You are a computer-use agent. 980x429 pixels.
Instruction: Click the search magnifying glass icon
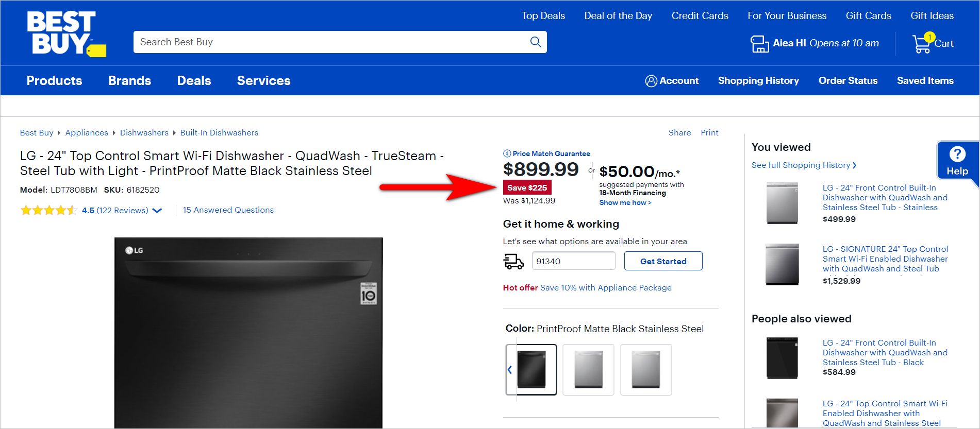pyautogui.click(x=535, y=42)
